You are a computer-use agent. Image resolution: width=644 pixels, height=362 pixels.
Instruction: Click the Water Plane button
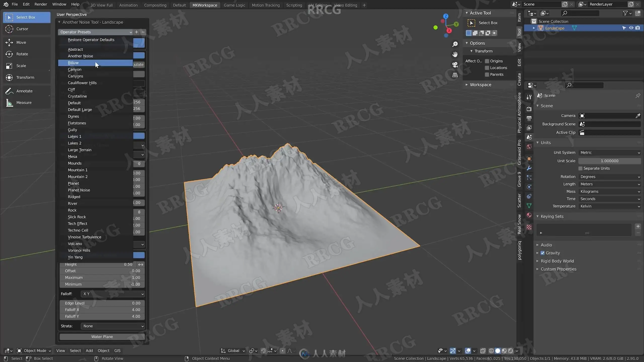click(x=102, y=337)
